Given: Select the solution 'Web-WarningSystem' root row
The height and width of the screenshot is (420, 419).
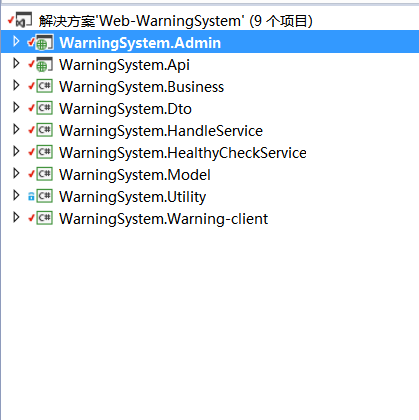Looking at the screenshot, I should point(209,21).
